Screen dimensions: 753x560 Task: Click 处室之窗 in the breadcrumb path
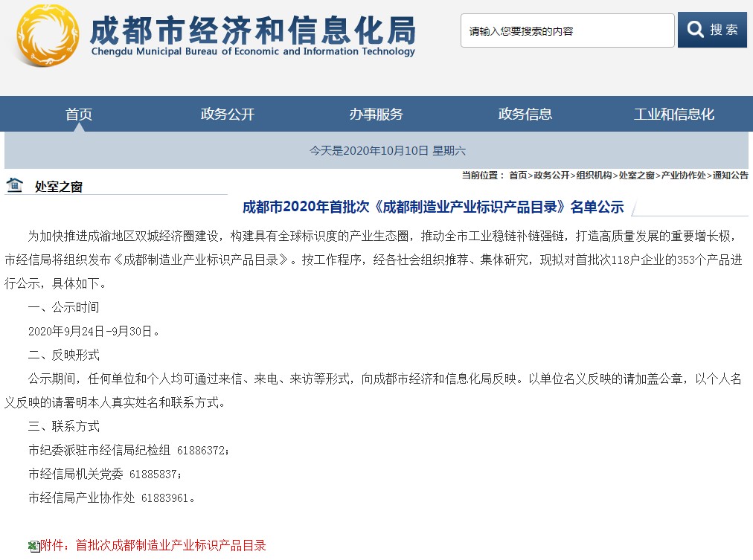pos(637,176)
